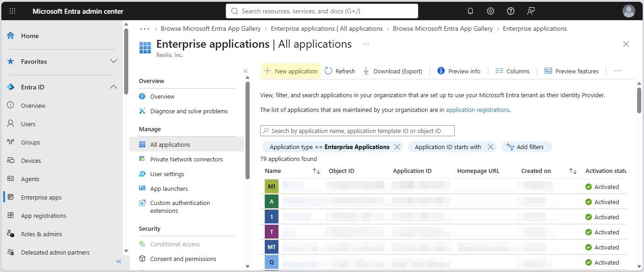Focus the application name search box
The height and width of the screenshot is (272, 644).
click(357, 131)
